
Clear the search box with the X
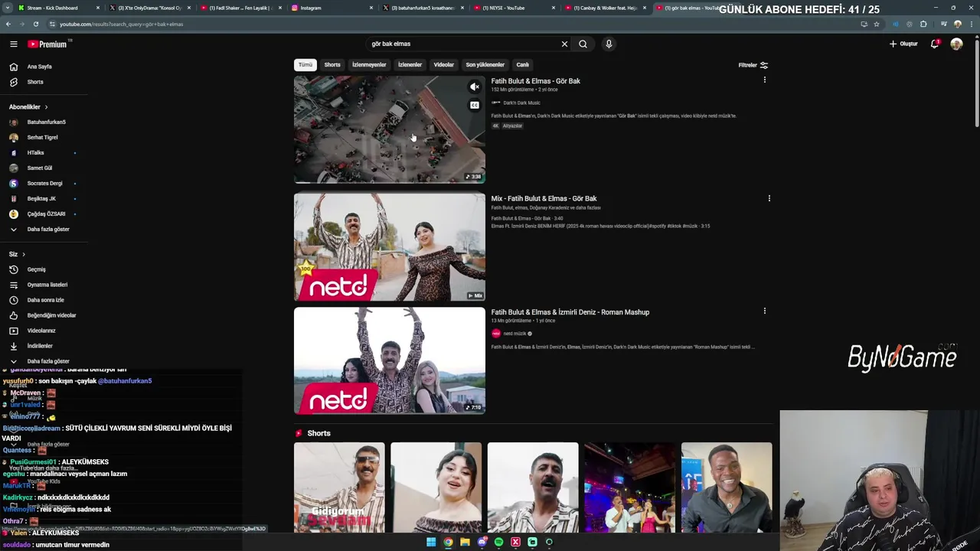point(564,44)
